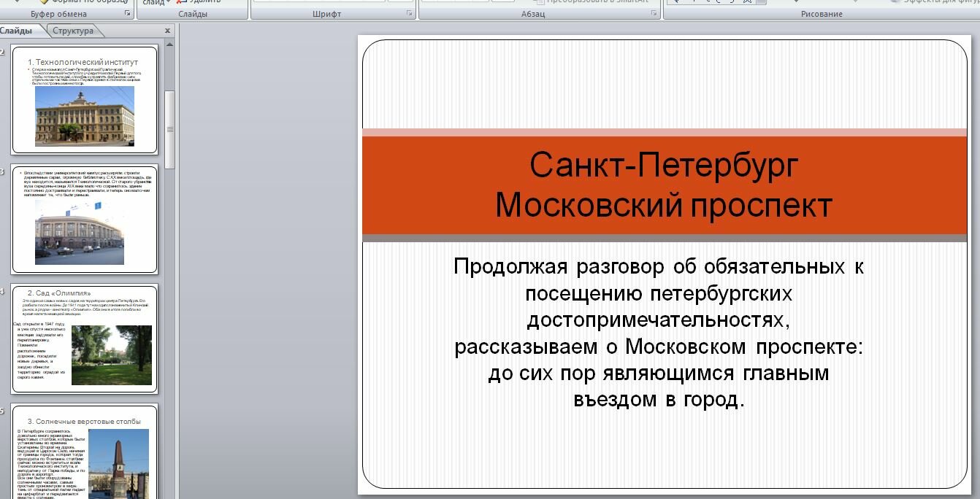Click the title Санкт-Петербург Московский проспект
Image resolution: width=980 pixels, height=499 pixels.
pos(664,185)
